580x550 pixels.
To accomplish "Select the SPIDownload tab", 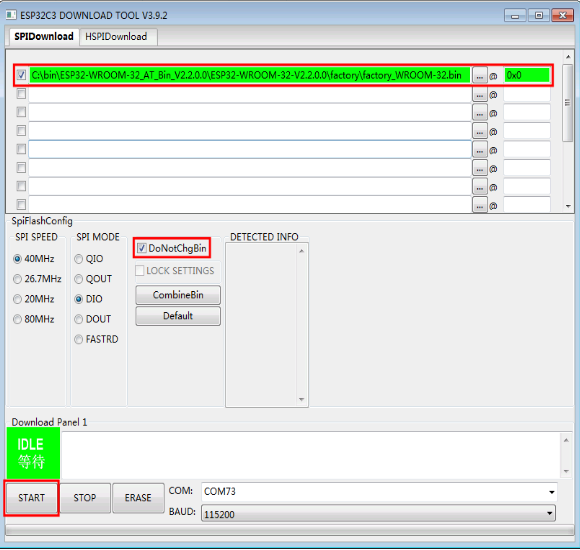I will pos(43,37).
